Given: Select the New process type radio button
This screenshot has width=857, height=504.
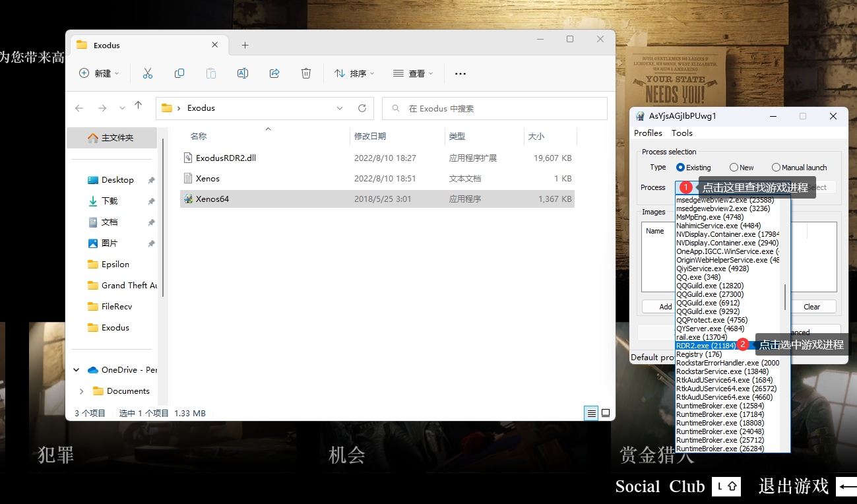Looking at the screenshot, I should click(734, 168).
